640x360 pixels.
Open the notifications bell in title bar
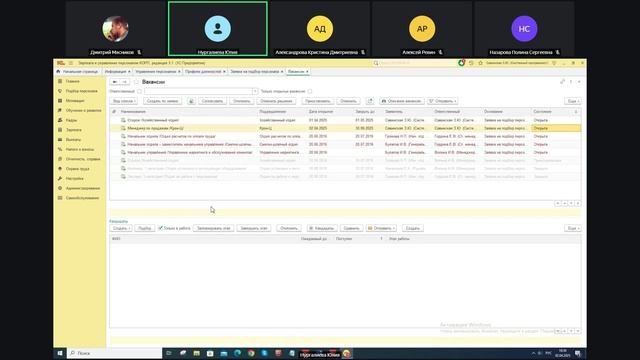(x=461, y=63)
